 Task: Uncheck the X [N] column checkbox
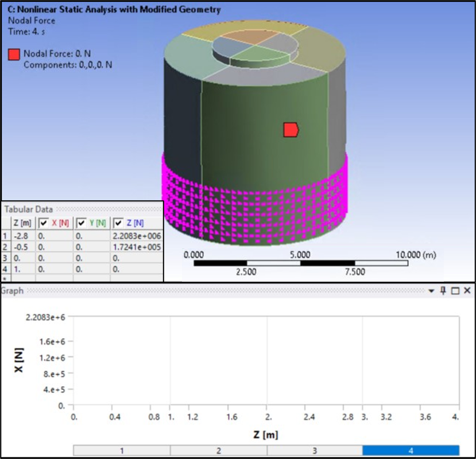click(44, 223)
